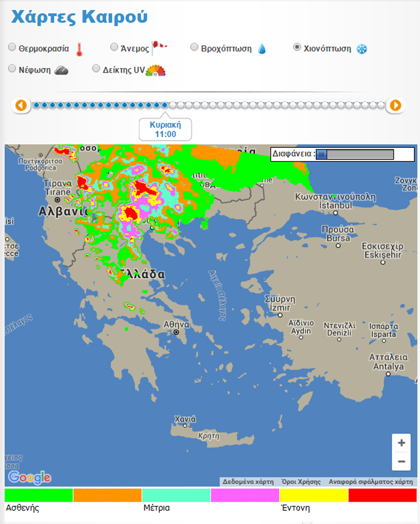
Task: Click the thermometer icon next to Θερμοκρασία
Action: [80, 49]
